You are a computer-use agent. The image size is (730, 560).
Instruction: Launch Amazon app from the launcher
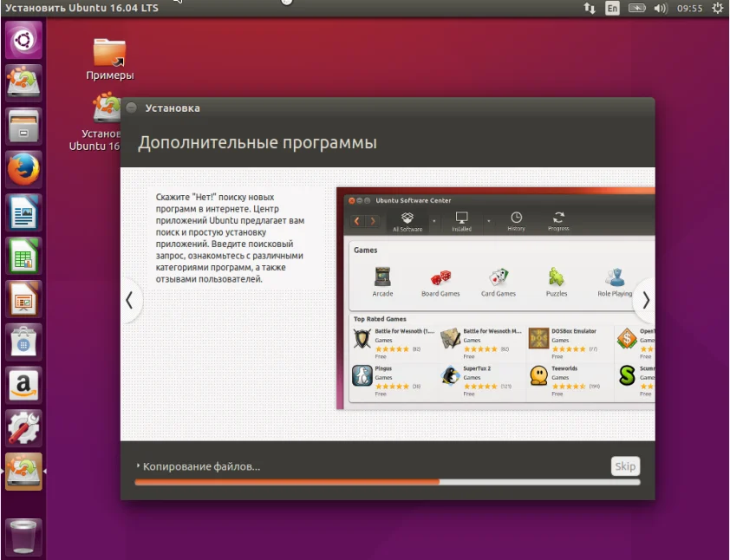(23, 385)
